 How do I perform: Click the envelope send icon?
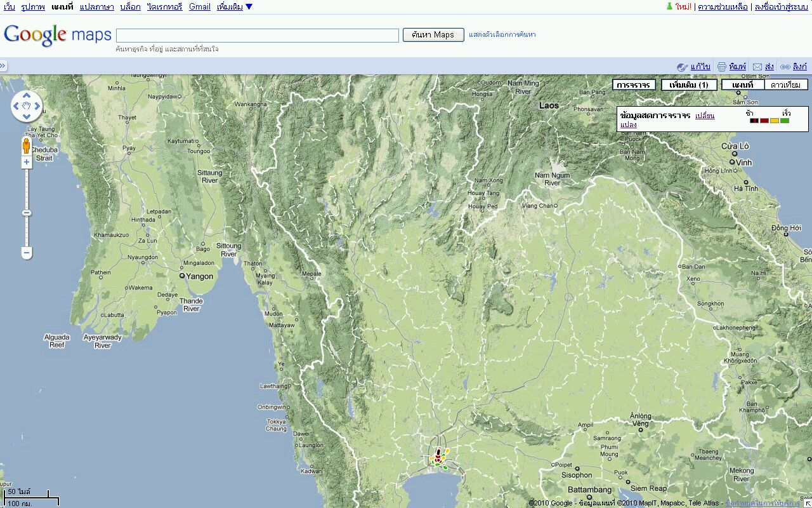757,67
